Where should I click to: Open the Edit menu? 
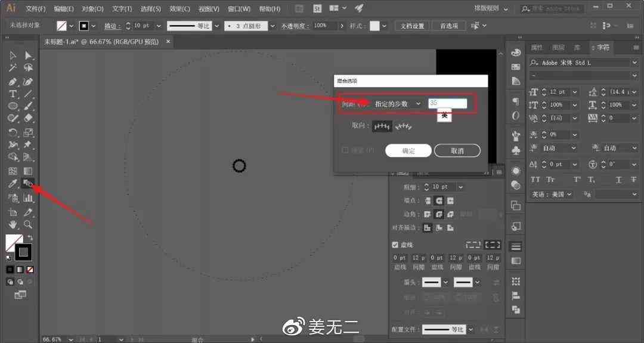pyautogui.click(x=64, y=8)
